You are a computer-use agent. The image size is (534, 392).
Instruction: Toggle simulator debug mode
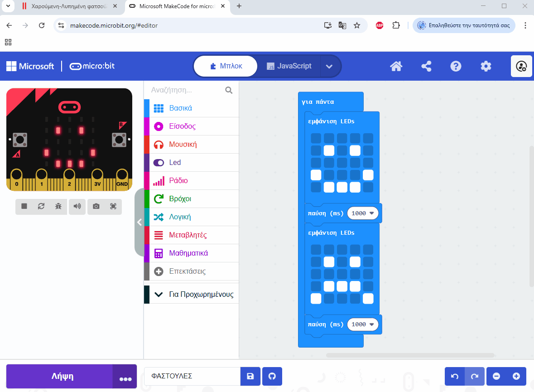click(x=58, y=206)
